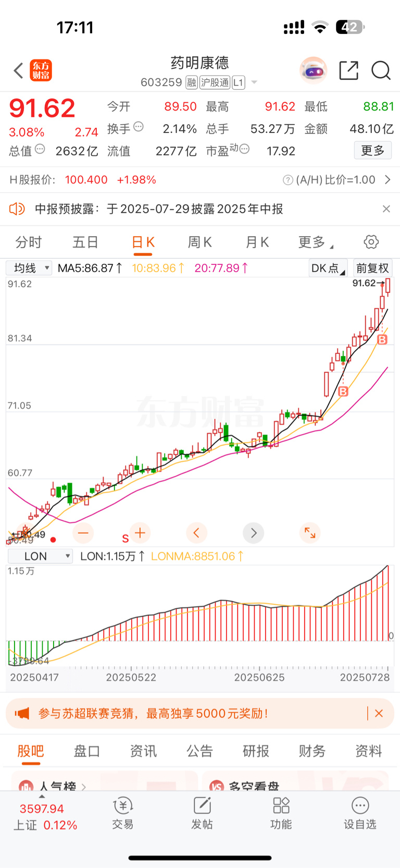Switch to 盘口 tab
Image resolution: width=400 pixels, height=868 pixels.
point(87,751)
